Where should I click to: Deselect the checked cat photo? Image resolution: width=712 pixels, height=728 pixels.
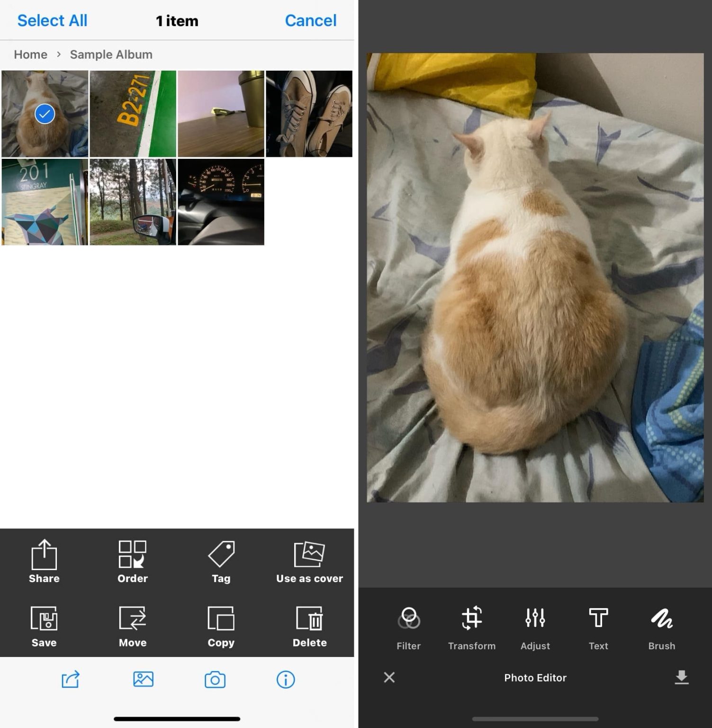pos(44,113)
